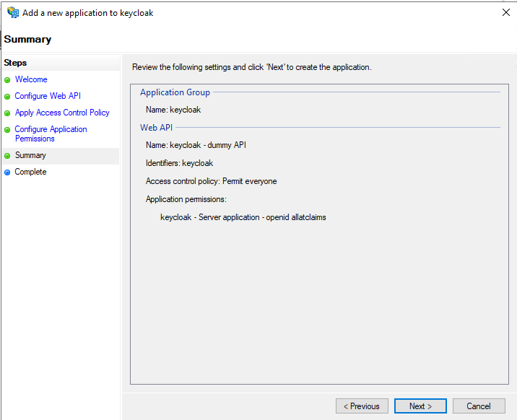Click green dot next to Apply Access Control Policy
The width and height of the screenshot is (517, 420).
pos(7,113)
